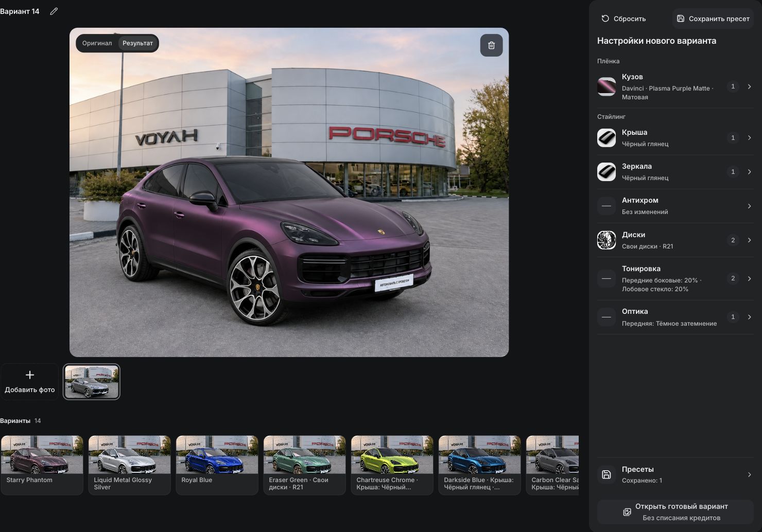Click the Тонировка dash icon
Viewport: 762px width, 532px height.
(607, 278)
